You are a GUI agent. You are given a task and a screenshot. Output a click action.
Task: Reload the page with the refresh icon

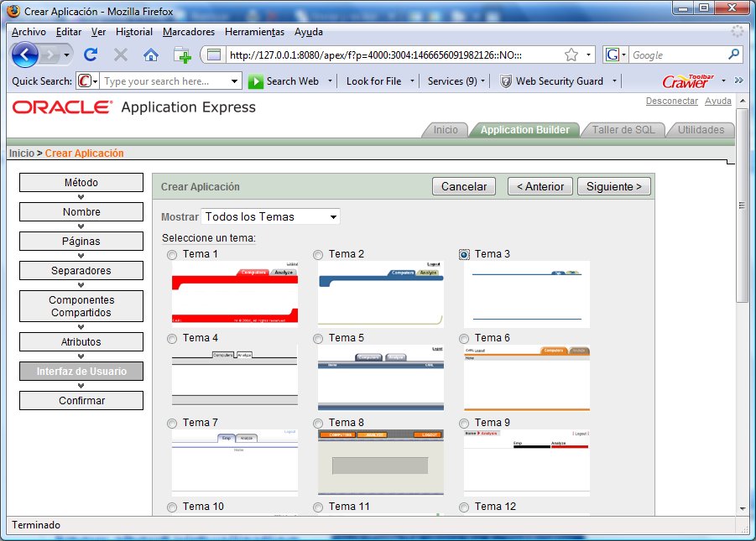(90, 55)
